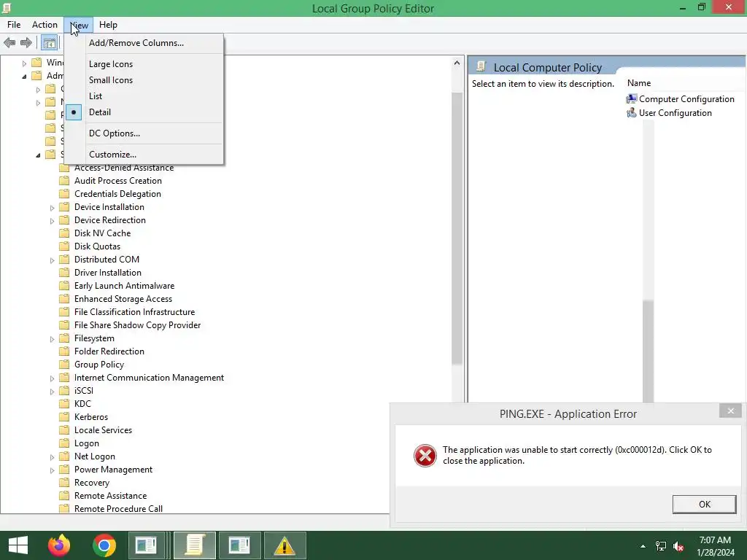747x560 pixels.
Task: Click the folder icon beside Kerberos
Action: 64,417
